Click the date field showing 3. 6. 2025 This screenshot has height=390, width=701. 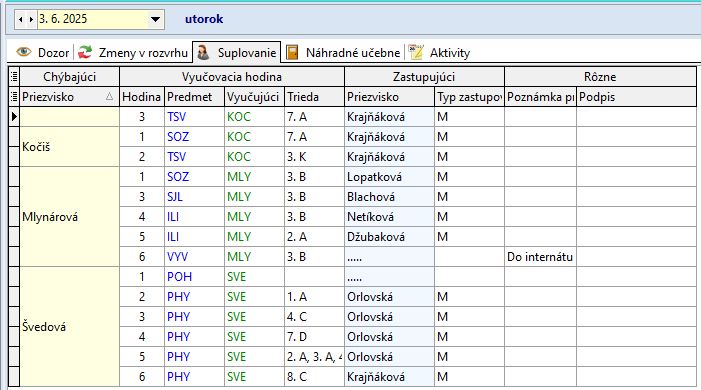tap(93, 19)
